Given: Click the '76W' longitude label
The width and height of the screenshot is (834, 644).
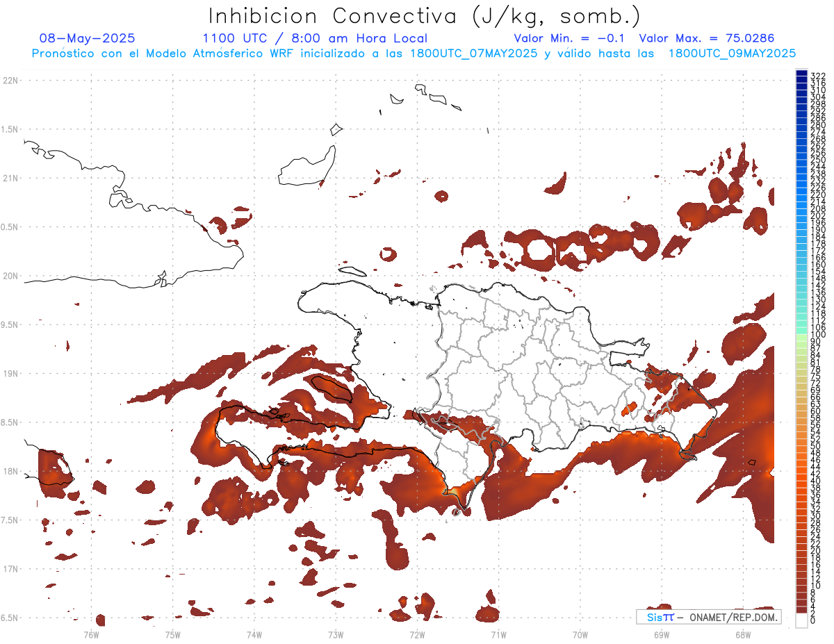Looking at the screenshot, I should (91, 634).
